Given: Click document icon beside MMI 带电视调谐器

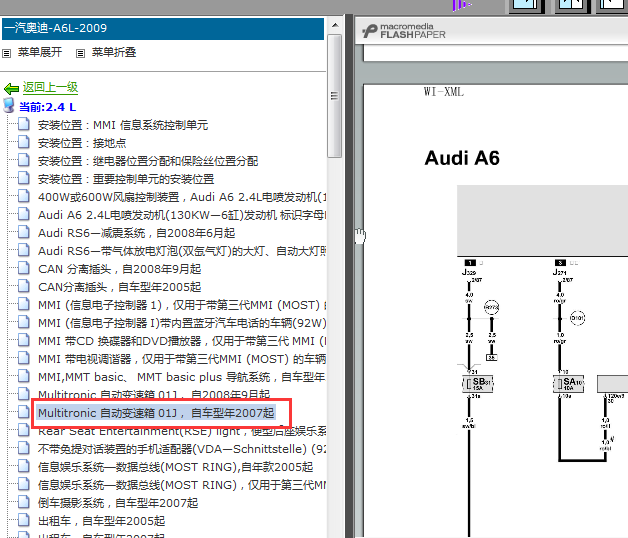Looking at the screenshot, I should coord(24,357).
